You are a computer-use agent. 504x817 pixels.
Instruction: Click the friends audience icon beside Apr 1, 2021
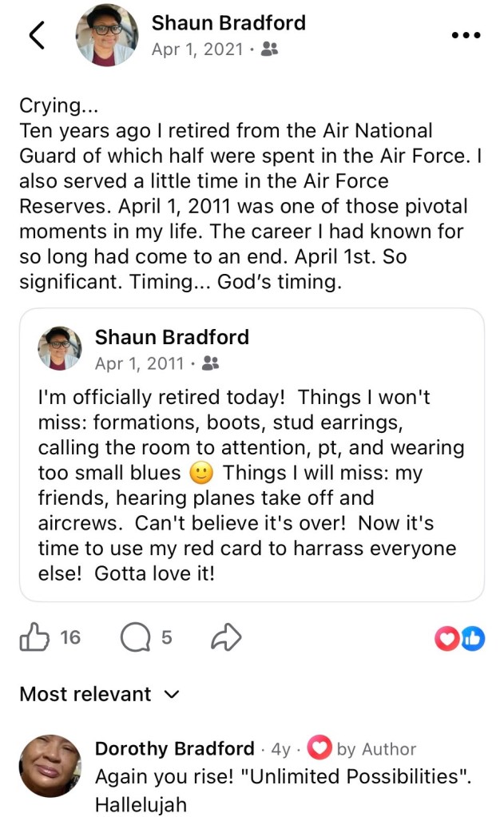269,50
